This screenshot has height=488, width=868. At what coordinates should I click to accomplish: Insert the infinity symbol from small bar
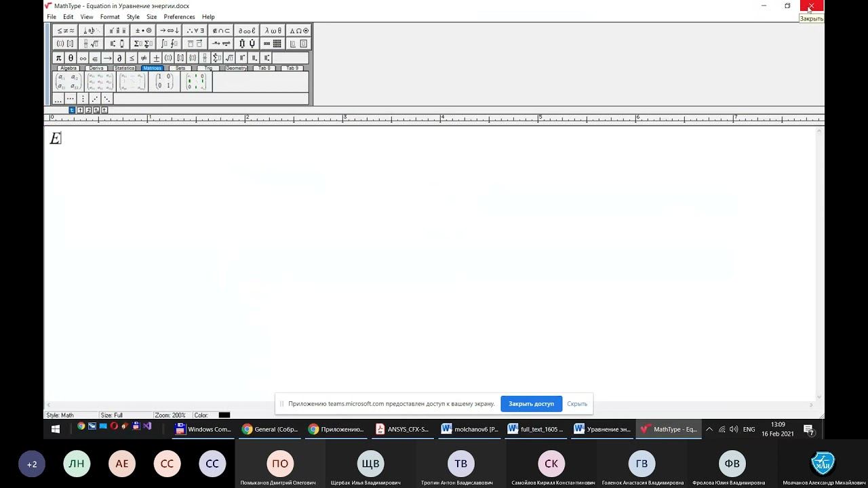point(83,58)
